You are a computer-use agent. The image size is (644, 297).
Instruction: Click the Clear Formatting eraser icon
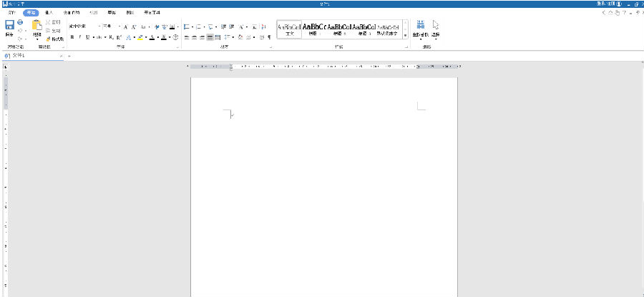(156, 27)
